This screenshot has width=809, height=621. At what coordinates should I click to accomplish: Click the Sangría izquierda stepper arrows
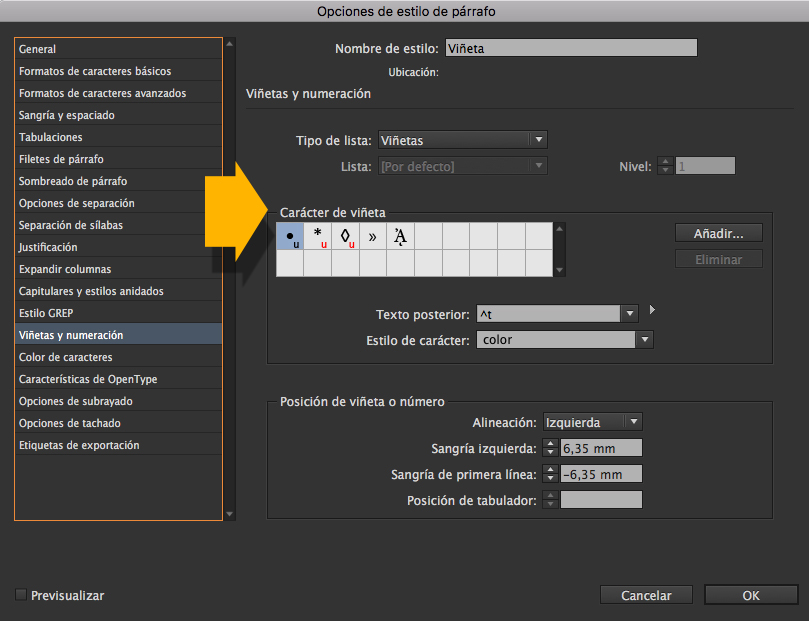(551, 448)
